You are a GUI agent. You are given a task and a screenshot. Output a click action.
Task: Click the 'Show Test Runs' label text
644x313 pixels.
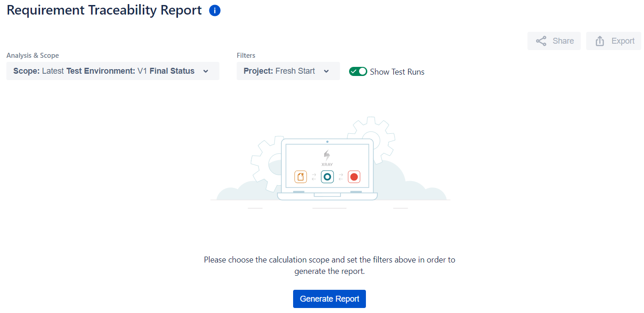(x=397, y=72)
